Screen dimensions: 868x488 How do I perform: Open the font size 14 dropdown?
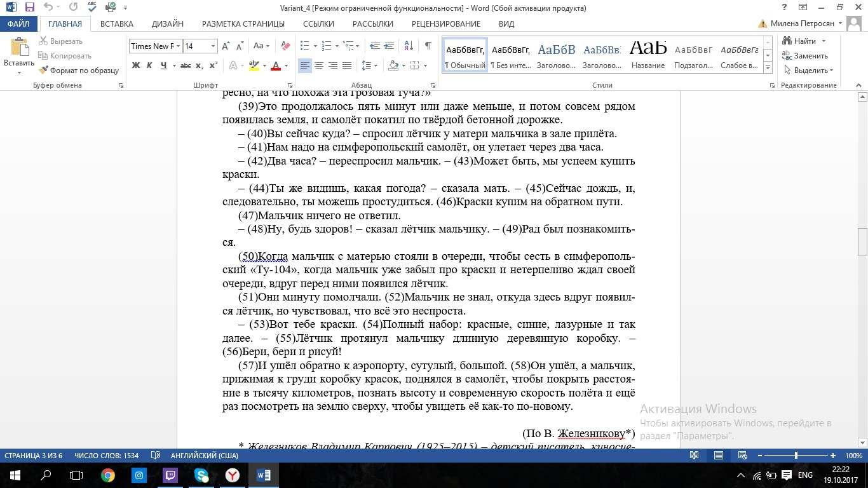coord(213,46)
